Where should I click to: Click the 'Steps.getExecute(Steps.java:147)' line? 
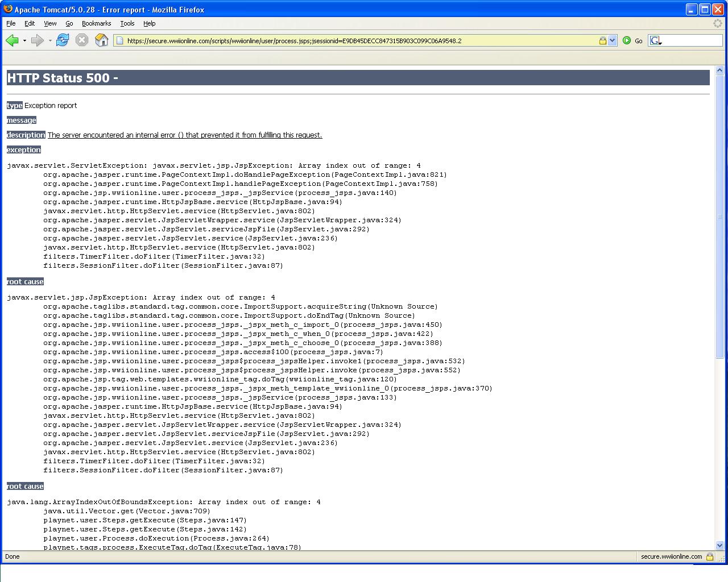tap(145, 521)
